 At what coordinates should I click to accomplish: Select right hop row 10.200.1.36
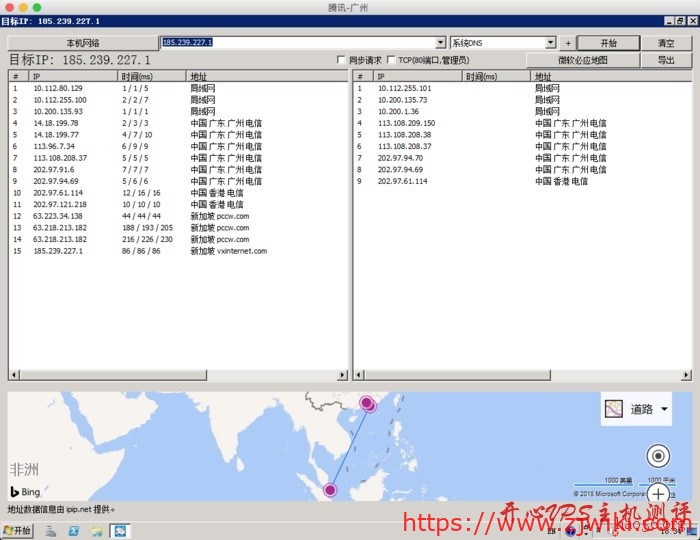(x=522, y=112)
